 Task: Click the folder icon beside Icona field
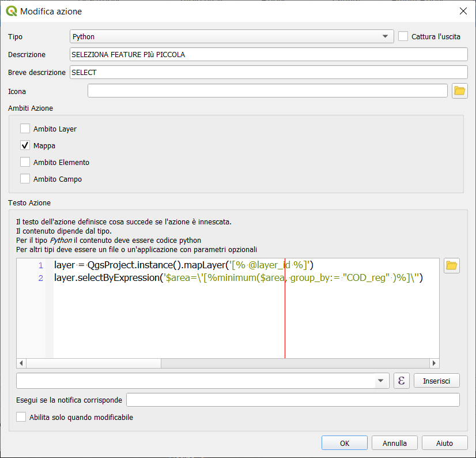[x=459, y=91]
